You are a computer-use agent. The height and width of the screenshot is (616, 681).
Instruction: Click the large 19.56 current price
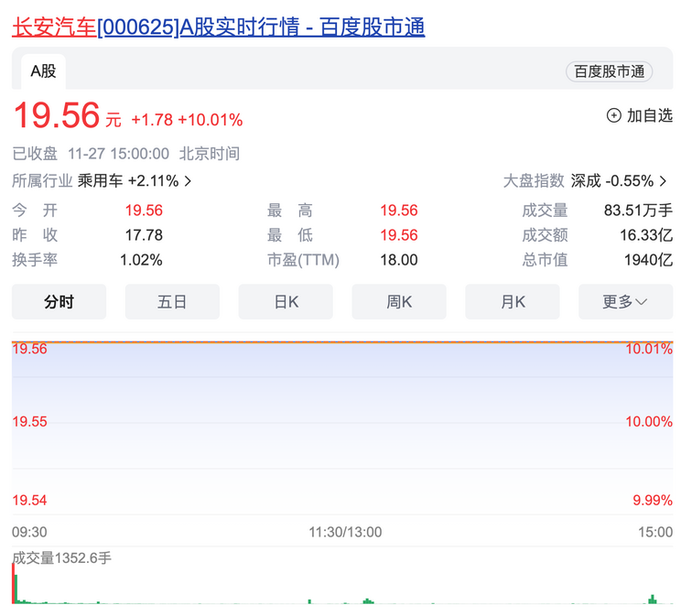click(x=56, y=116)
